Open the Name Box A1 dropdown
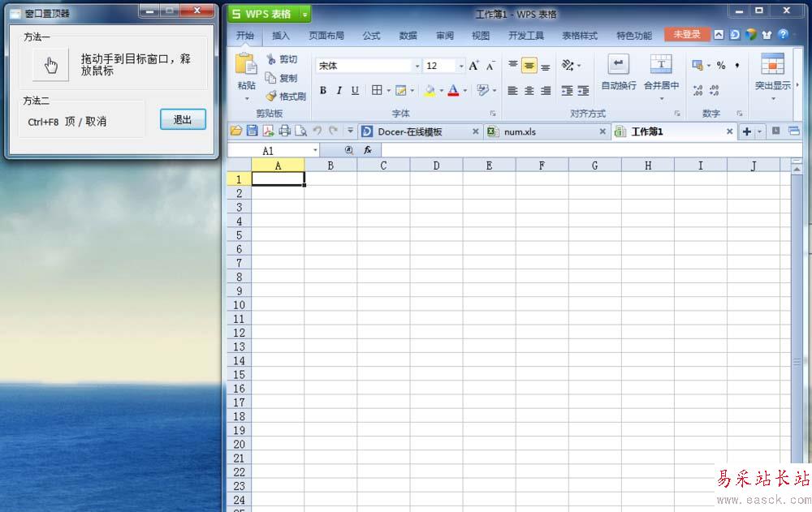The height and width of the screenshot is (512, 812). tap(315, 151)
